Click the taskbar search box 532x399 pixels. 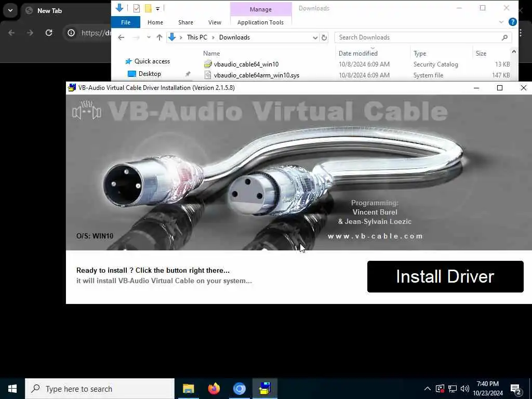100,389
